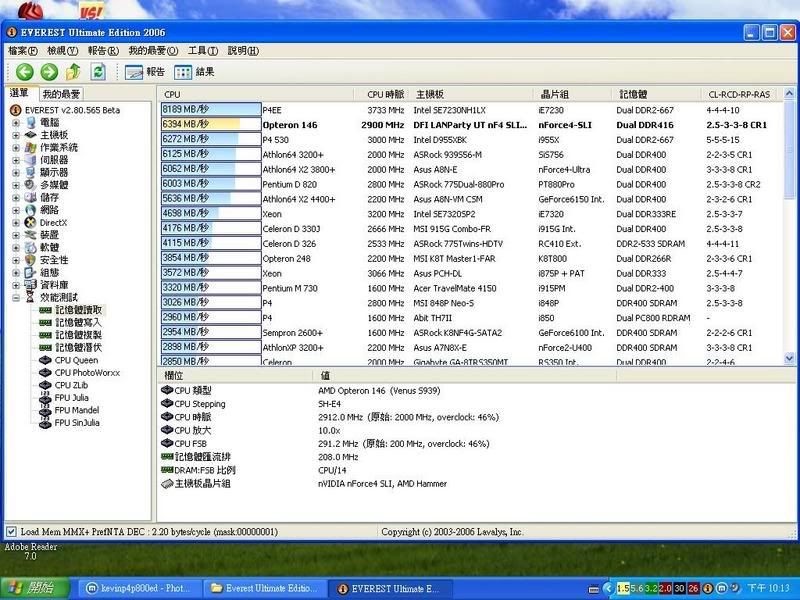Screen dimensions: 800x600
Task: Open the 檔案(F) menu
Action: (22, 51)
